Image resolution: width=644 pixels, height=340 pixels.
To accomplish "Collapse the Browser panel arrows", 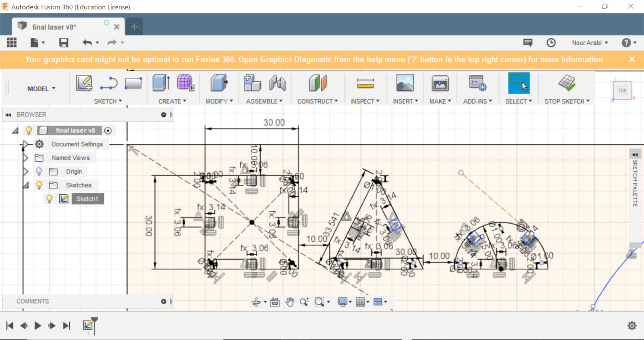I will [x=8, y=115].
